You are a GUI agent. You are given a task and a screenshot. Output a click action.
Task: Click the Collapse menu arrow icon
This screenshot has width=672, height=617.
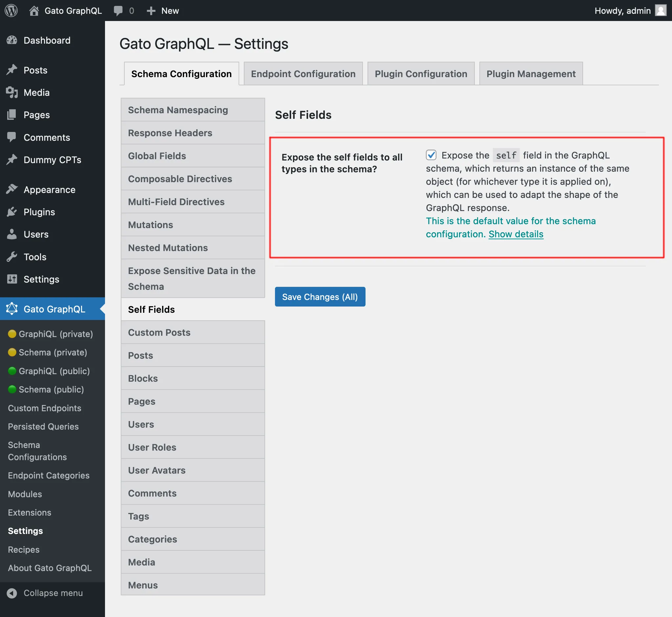[x=12, y=593]
